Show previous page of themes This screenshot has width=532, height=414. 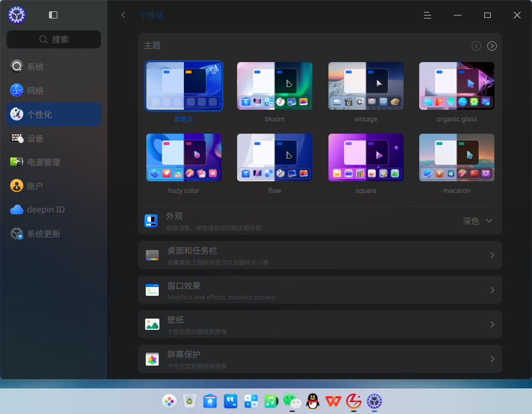pos(476,46)
